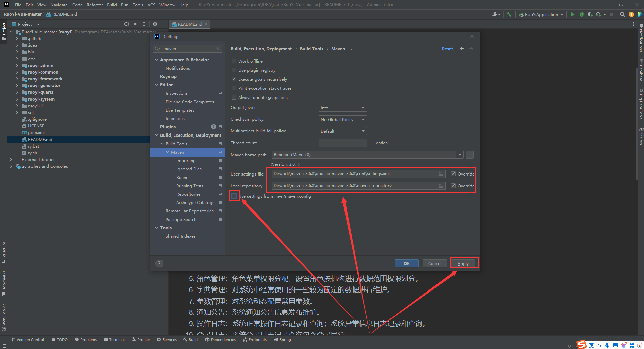Open the File menu
The image size is (644, 349).
[18, 5]
